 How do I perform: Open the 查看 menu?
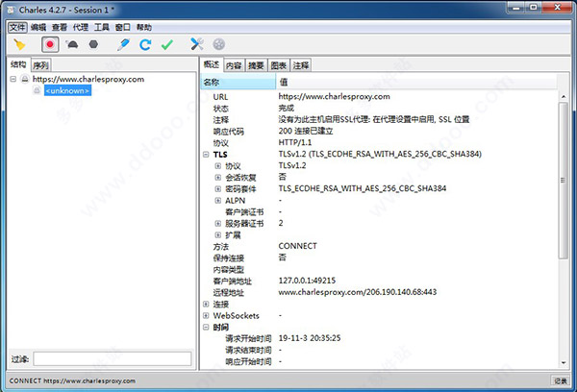point(60,27)
